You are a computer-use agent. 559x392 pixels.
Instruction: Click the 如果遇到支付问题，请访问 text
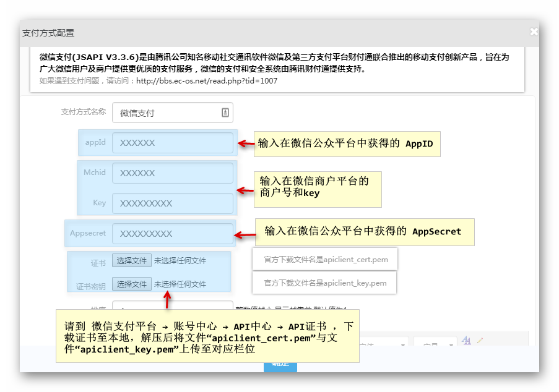coord(87,81)
